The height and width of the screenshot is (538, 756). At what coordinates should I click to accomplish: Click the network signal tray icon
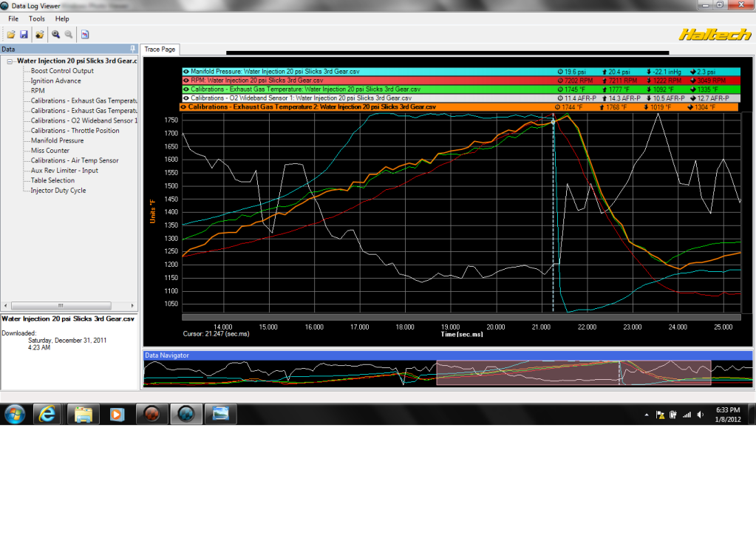tap(687, 415)
